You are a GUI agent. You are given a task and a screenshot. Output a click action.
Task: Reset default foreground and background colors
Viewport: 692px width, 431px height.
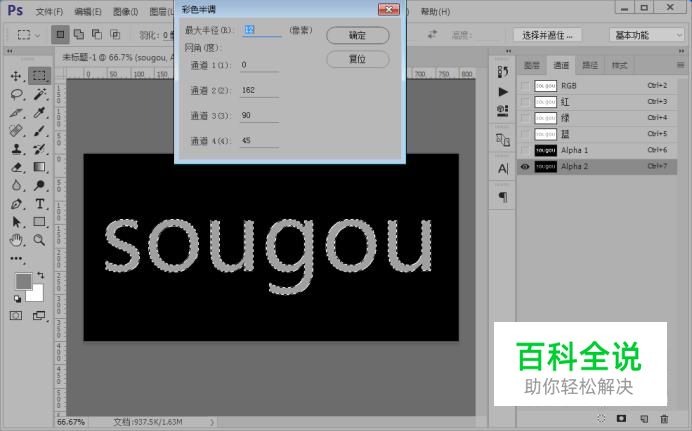click(17, 299)
